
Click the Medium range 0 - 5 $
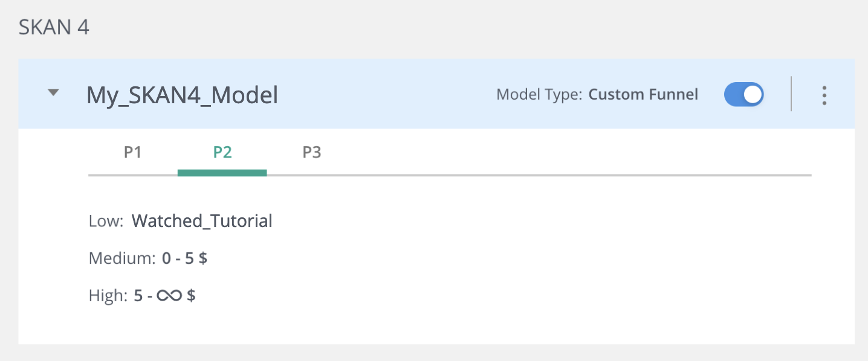(x=185, y=258)
